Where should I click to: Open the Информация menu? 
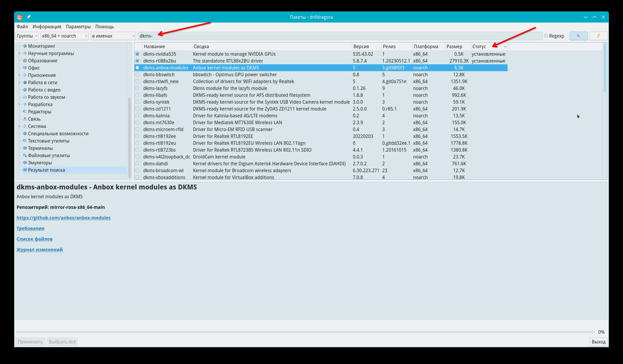coord(47,27)
